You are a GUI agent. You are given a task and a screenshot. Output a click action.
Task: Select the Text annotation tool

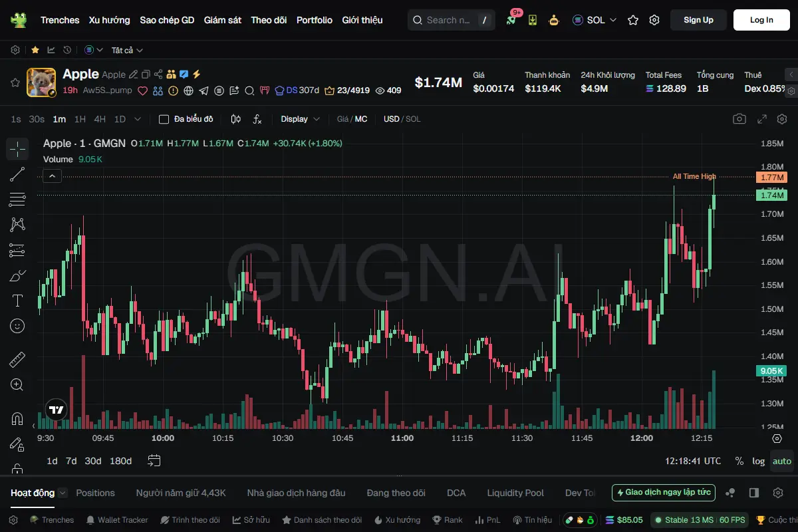(x=17, y=301)
